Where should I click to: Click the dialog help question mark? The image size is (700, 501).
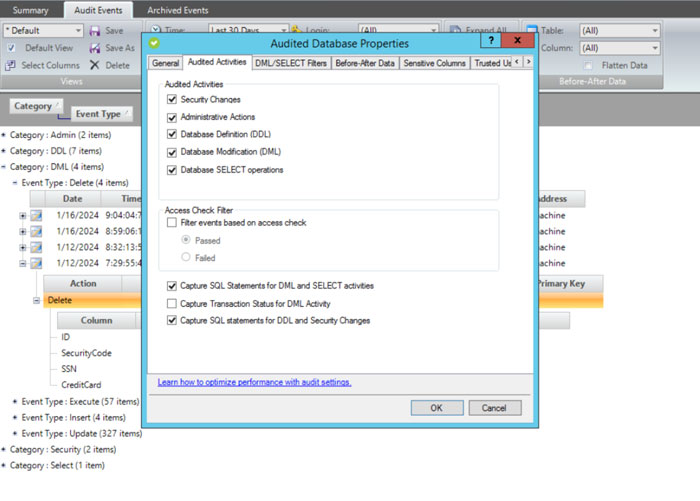click(x=489, y=42)
